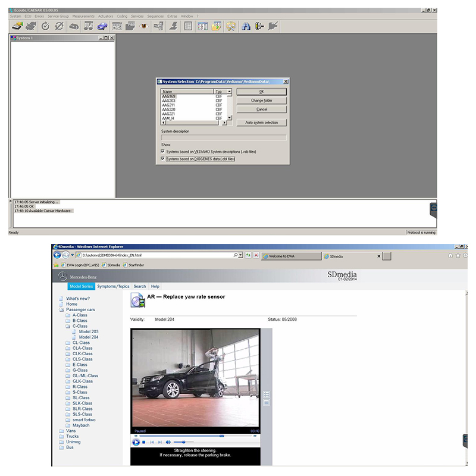Click the first Ecoute toolbar icon with green arrow
The image size is (476, 476).
pyautogui.click(x=18, y=26)
